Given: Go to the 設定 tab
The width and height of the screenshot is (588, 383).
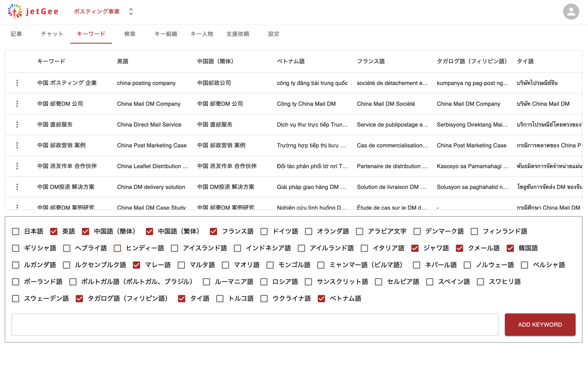Looking at the screenshot, I should click(x=273, y=34).
